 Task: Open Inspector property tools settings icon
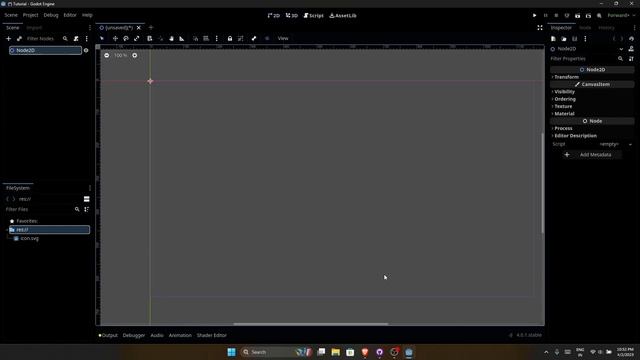click(631, 59)
